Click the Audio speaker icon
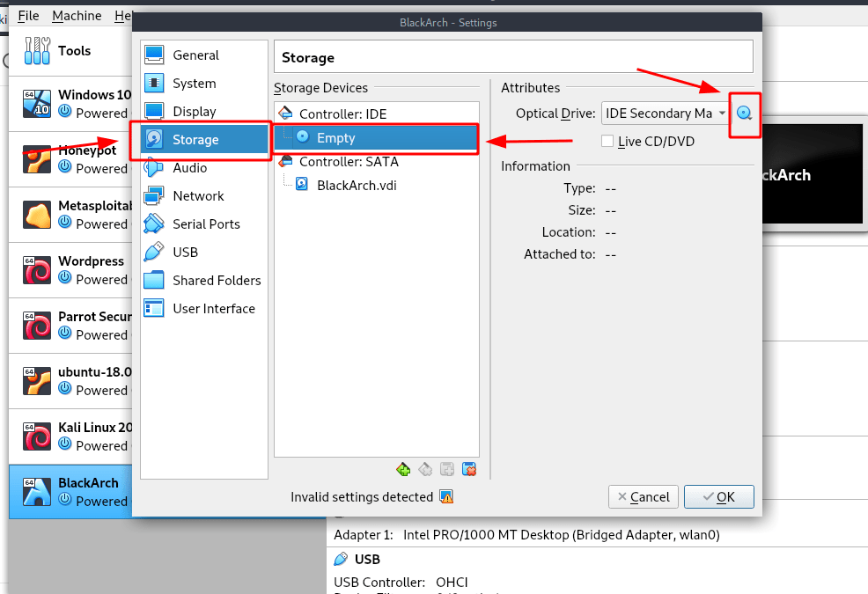Image resolution: width=868 pixels, height=594 pixels. point(154,168)
